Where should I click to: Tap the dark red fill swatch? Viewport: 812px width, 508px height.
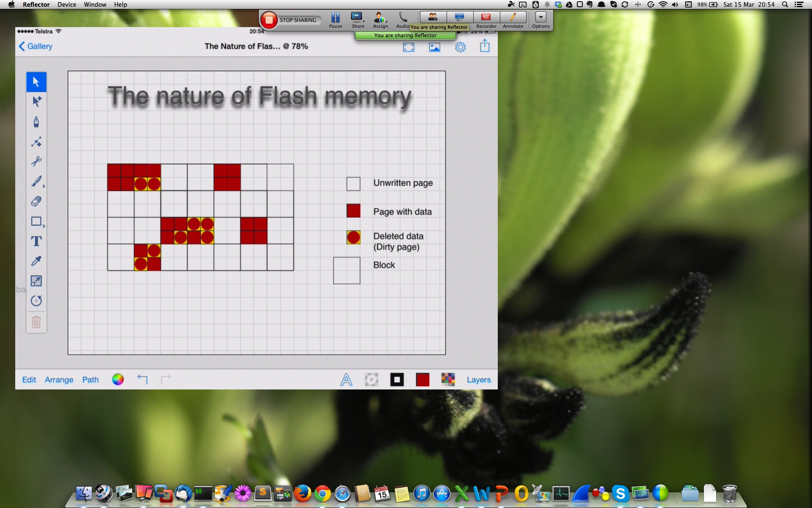click(x=422, y=380)
